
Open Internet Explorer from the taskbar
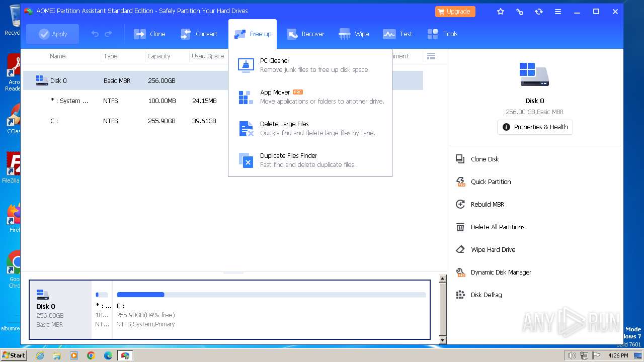pyautogui.click(x=40, y=355)
